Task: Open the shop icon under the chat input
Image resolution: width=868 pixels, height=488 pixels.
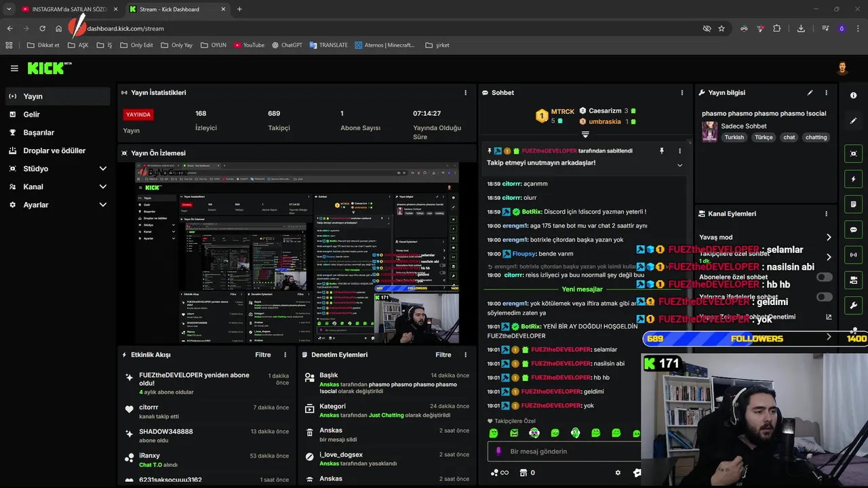Action: 523,473
